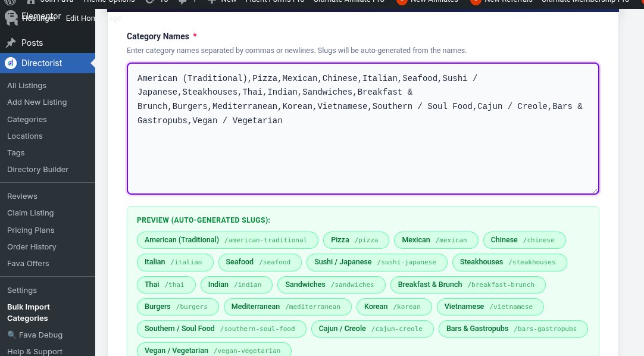Click the Fava Debug magnifier icon

[x=11, y=335]
